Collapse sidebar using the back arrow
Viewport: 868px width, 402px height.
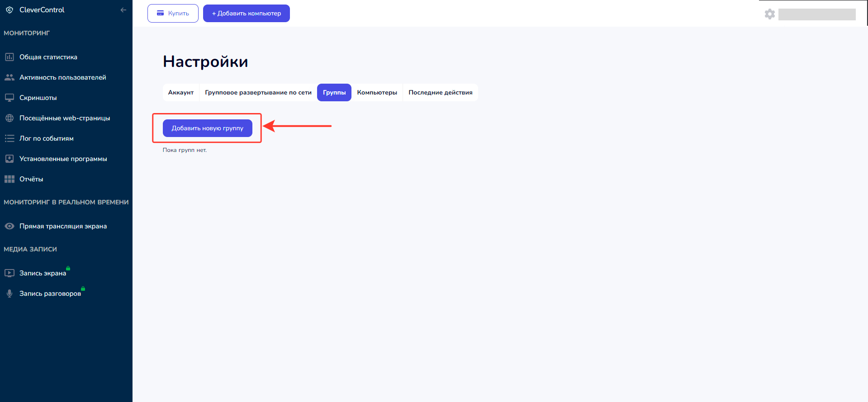click(123, 10)
